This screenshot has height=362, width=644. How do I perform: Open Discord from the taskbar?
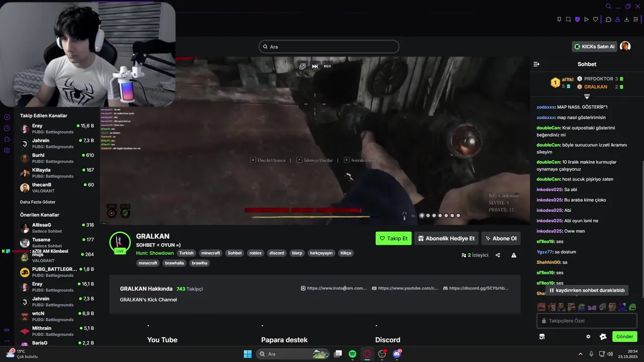397,354
